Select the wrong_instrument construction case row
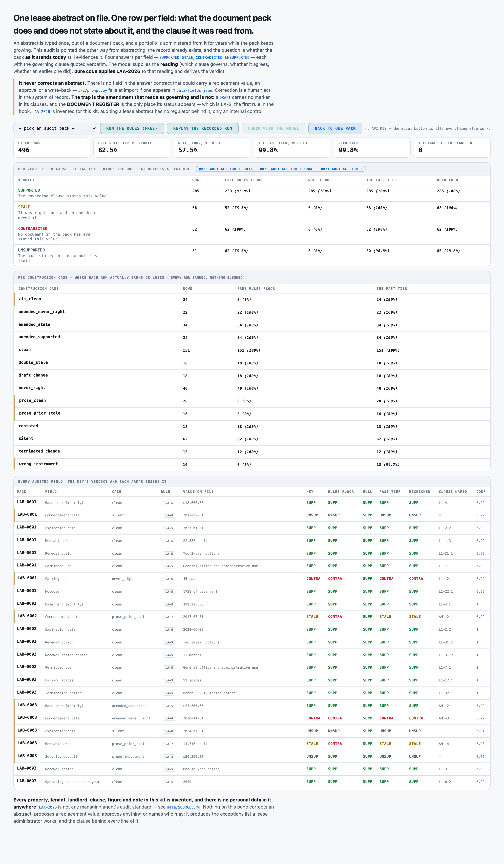 point(252,465)
